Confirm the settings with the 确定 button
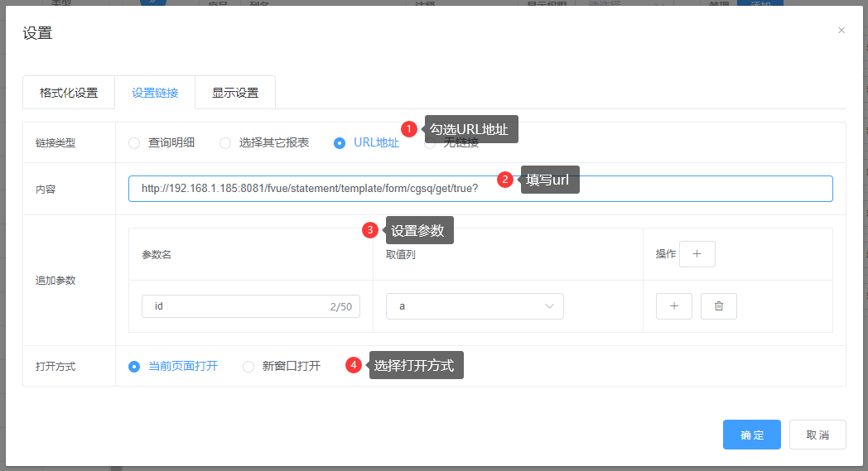This screenshot has height=471, width=868. pyautogui.click(x=752, y=435)
